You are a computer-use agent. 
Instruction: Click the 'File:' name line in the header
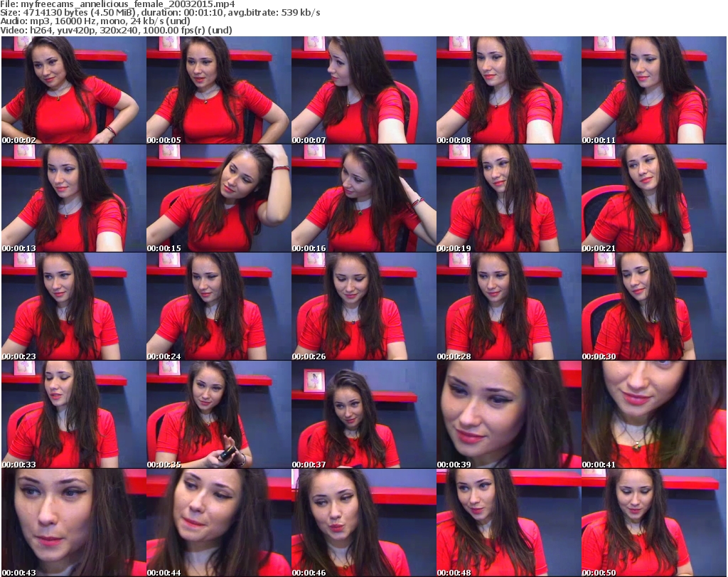point(117,4)
